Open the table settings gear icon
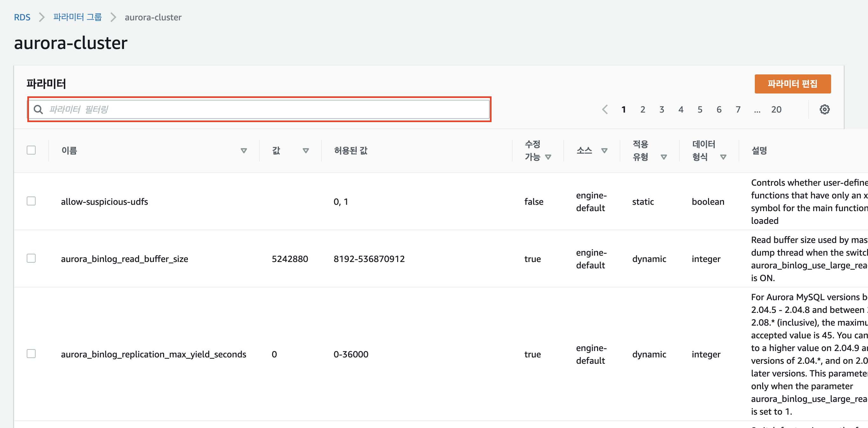This screenshot has height=428, width=868. [824, 109]
